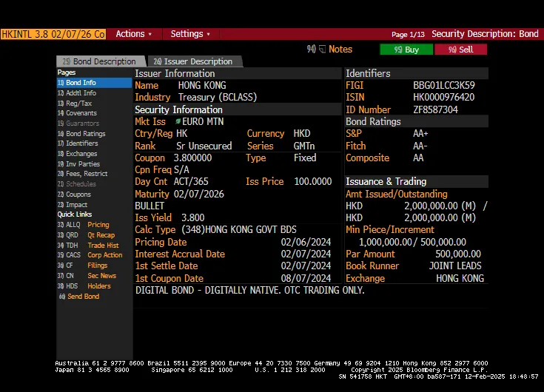Click the Par Amount 500,000.00
The image size is (544, 392).
(x=458, y=254)
